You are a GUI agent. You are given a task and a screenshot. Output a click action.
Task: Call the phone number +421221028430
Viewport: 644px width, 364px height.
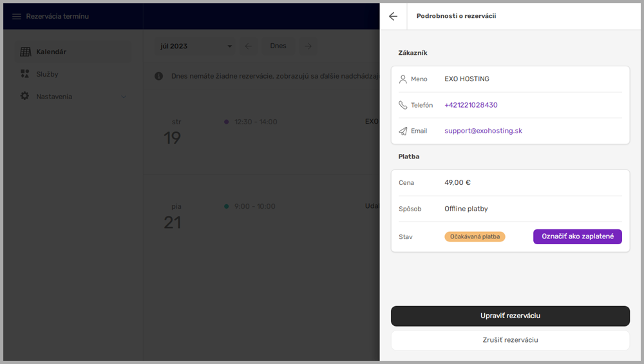[x=471, y=105]
